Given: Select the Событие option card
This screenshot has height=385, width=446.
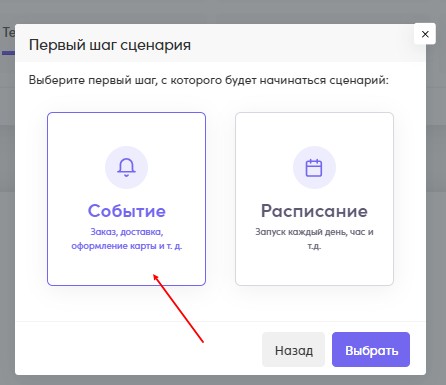Looking at the screenshot, I should [126, 199].
